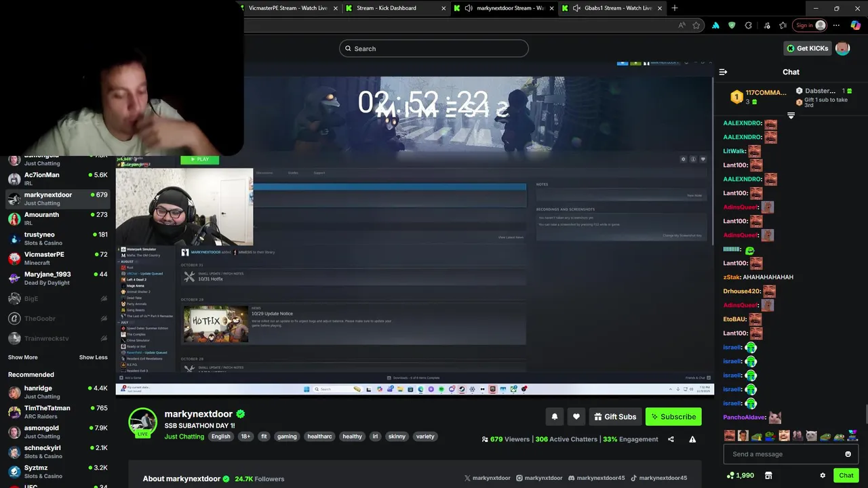The width and height of the screenshot is (868, 488).
Task: Open the Favorites list icon
Action: [x=783, y=25]
